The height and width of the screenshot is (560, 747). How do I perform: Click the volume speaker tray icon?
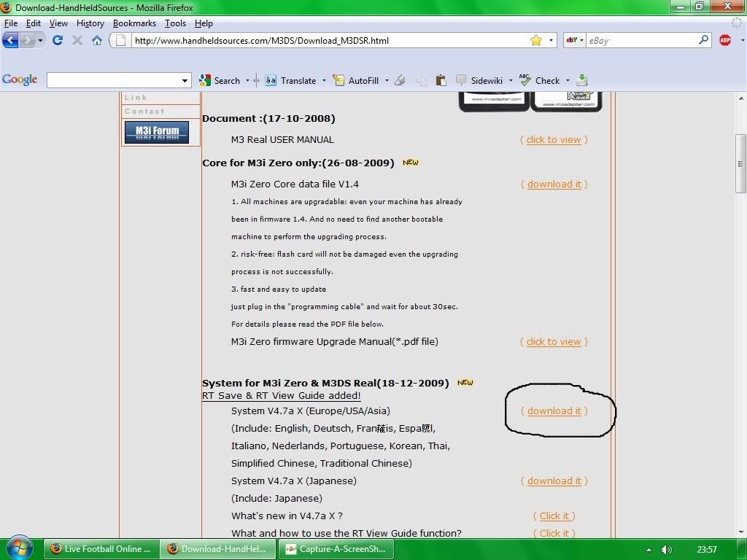[666, 549]
